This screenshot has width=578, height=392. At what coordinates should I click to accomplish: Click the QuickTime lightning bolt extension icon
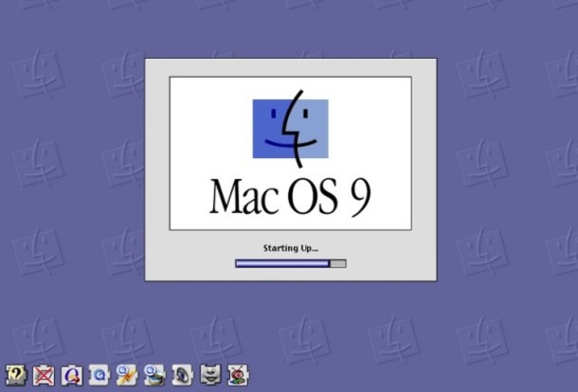pos(127,375)
